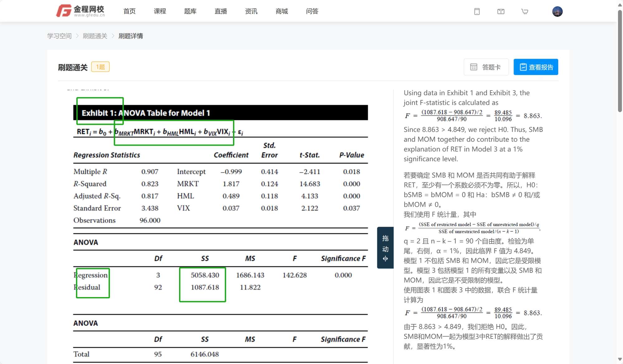Select 题库 navigation item
This screenshot has height=364, width=623.
coord(190,11)
